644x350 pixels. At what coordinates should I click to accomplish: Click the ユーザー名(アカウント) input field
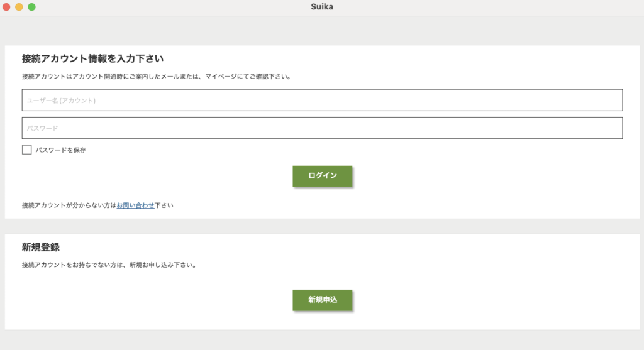point(322,100)
